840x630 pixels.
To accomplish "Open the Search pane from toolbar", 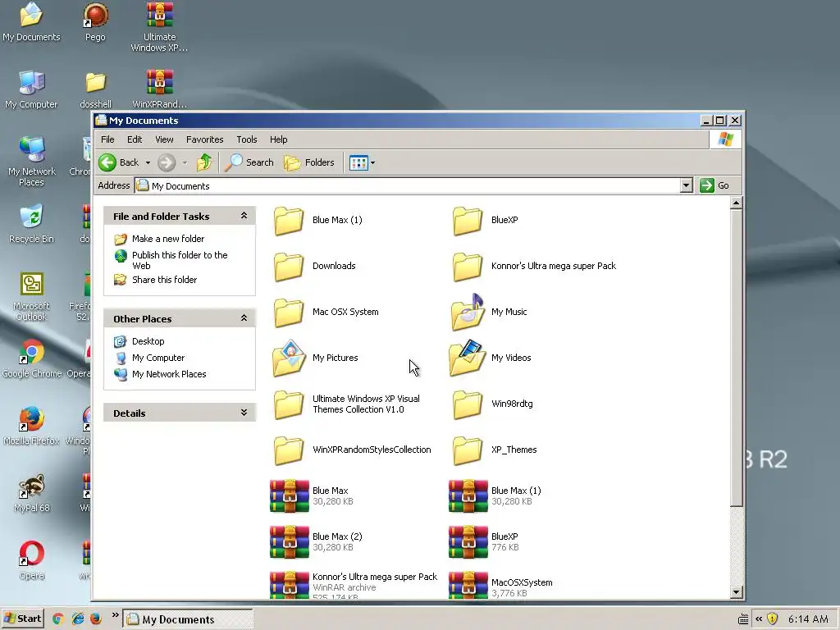I will [249, 162].
